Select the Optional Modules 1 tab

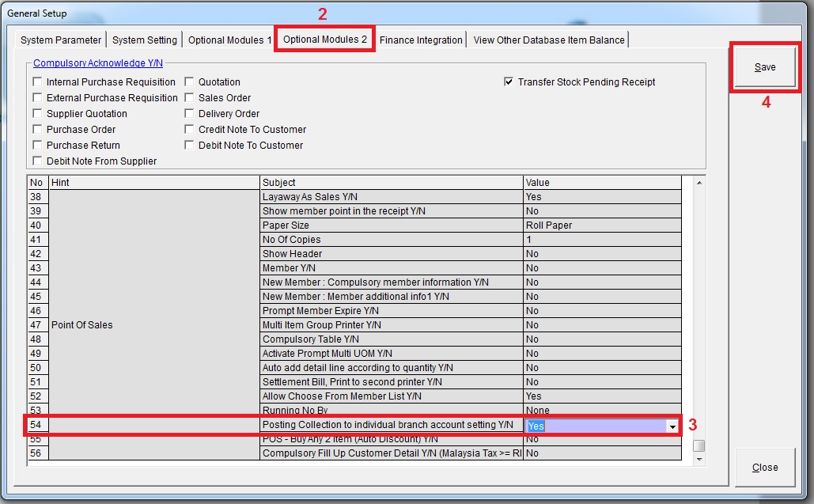point(229,40)
